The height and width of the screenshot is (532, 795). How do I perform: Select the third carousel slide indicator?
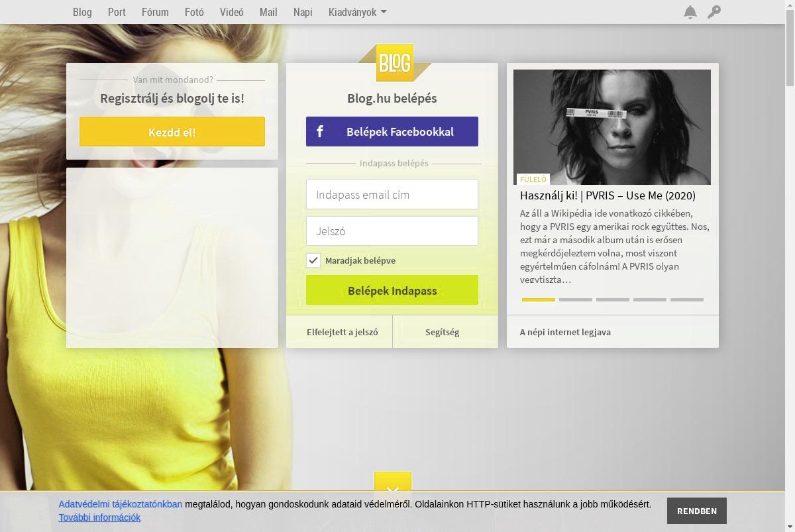[613, 299]
